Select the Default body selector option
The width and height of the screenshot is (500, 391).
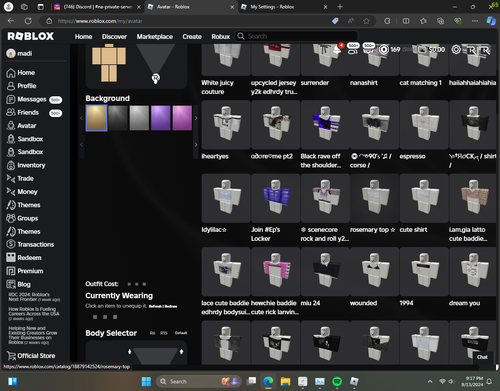click(x=181, y=333)
